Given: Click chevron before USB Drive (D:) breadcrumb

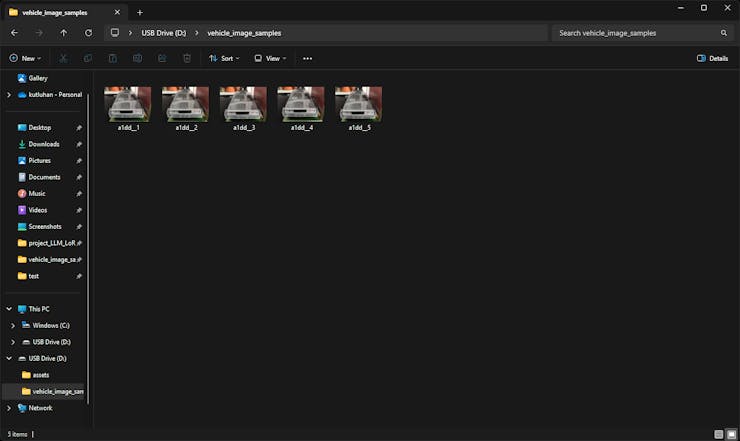Looking at the screenshot, I should 130,33.
